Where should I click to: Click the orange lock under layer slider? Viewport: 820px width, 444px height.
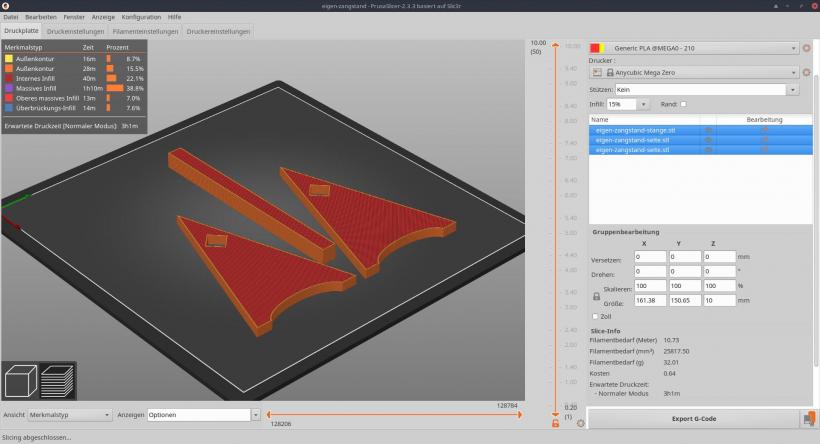(555, 423)
